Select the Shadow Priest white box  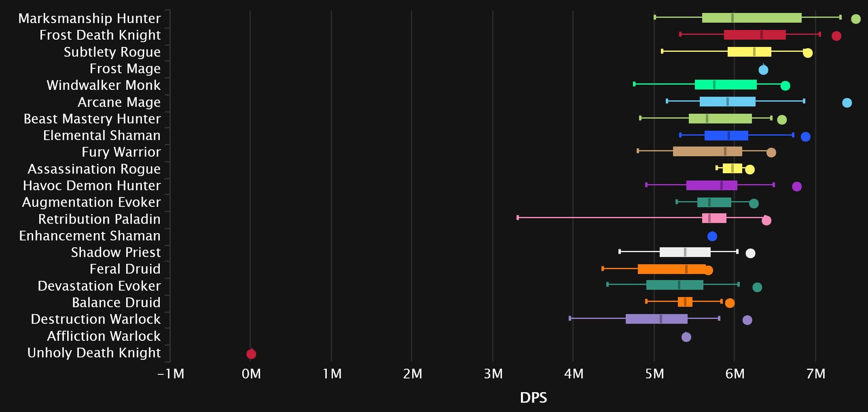pos(685,252)
